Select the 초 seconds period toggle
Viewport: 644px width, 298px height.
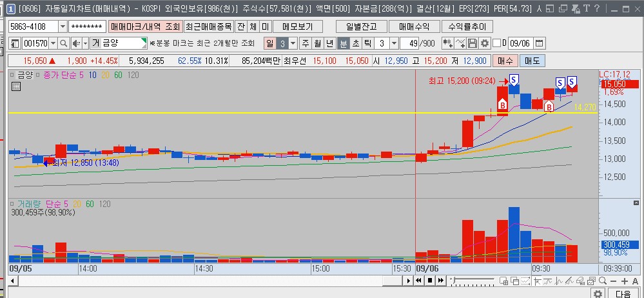click(356, 43)
